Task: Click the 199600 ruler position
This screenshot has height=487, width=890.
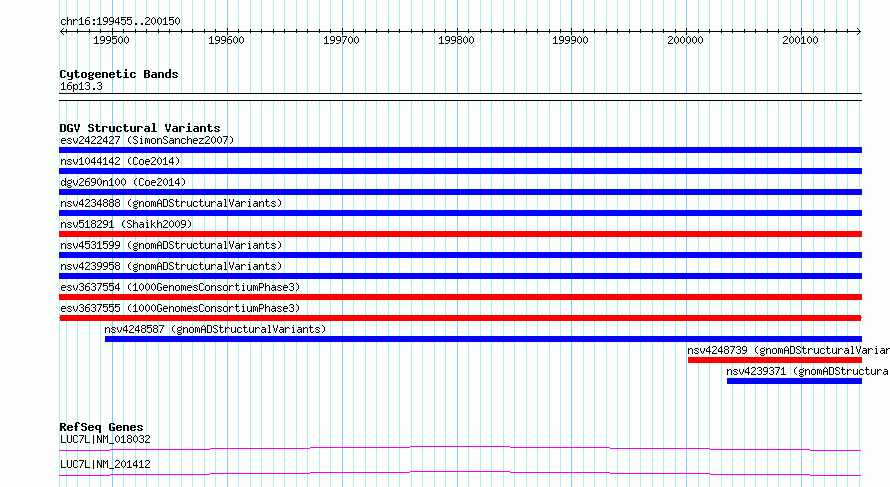Action: tap(226, 40)
